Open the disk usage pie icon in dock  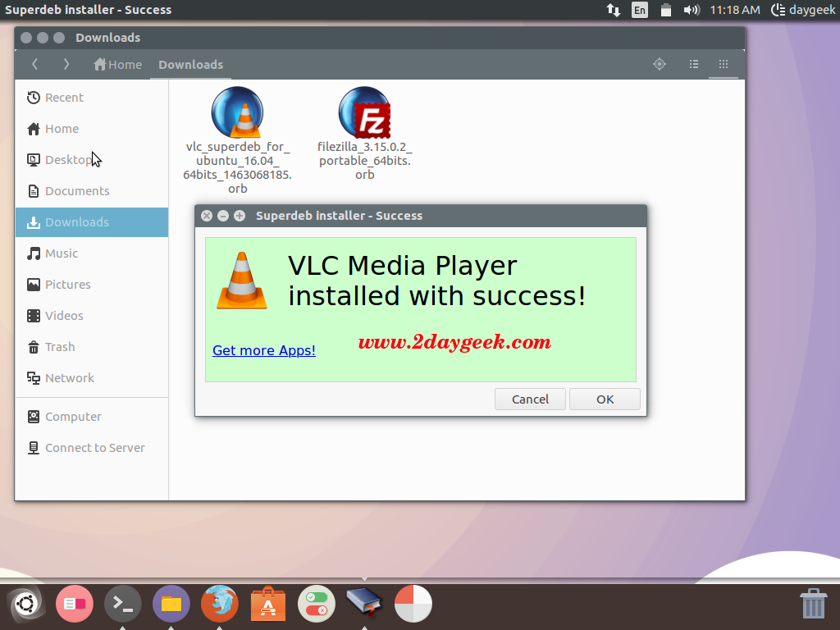(413, 604)
